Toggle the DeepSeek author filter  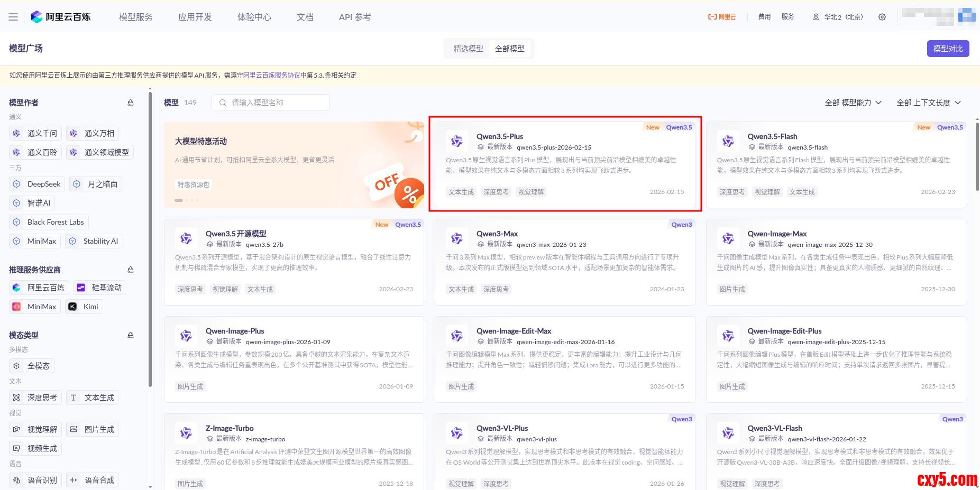coord(37,184)
